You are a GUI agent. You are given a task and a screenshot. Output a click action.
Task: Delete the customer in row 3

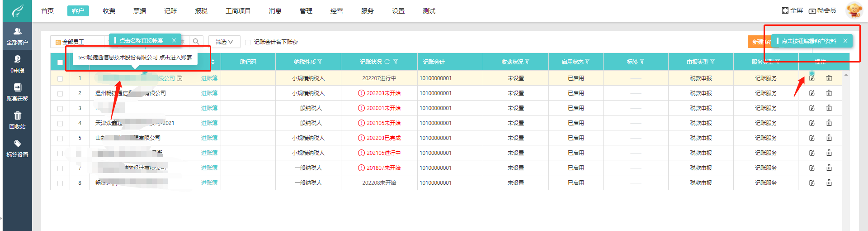point(829,108)
